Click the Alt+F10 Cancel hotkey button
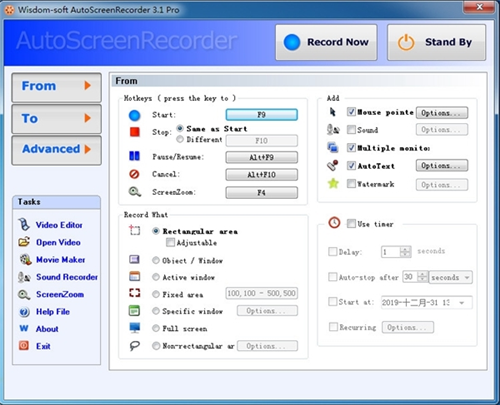This screenshot has height=405, width=500. 262,174
